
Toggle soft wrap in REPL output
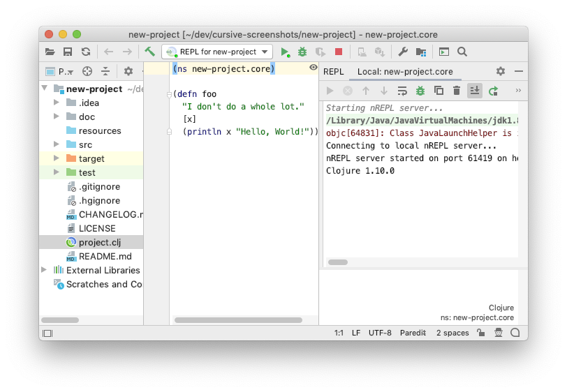click(402, 91)
